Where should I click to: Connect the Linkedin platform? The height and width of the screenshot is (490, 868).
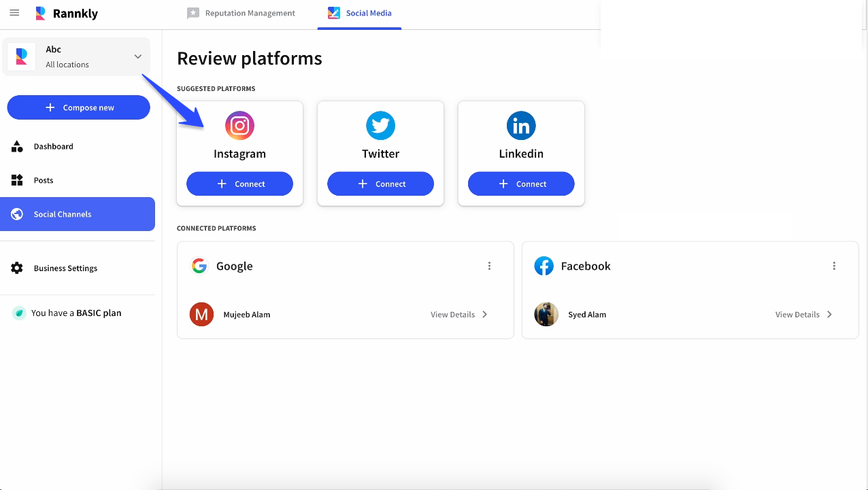pos(521,183)
